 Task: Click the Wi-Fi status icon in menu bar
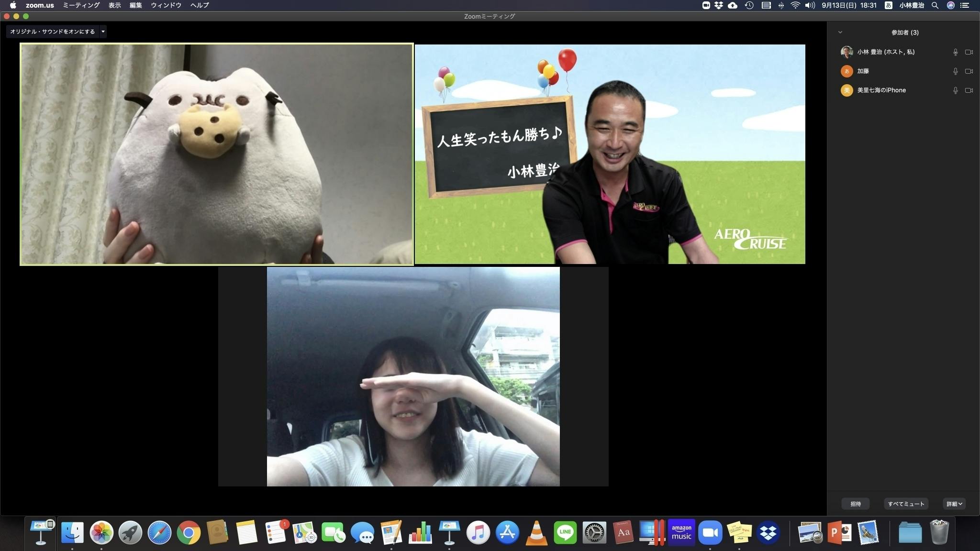tap(795, 5)
